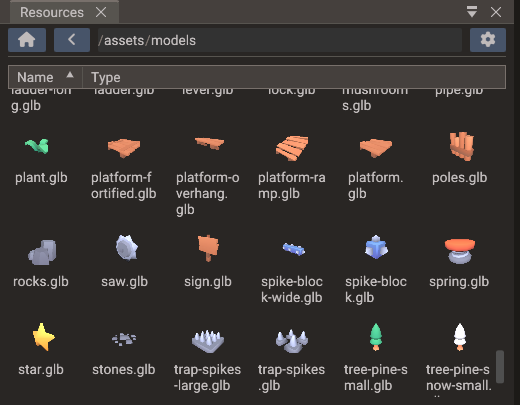Viewport: 520px width, 405px height.
Task: Select the poles.glb model thumbnail
Action: [462, 146]
